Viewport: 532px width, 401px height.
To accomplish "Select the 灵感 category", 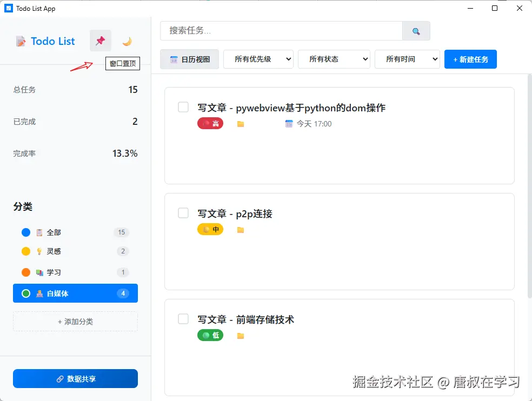I will tap(75, 251).
